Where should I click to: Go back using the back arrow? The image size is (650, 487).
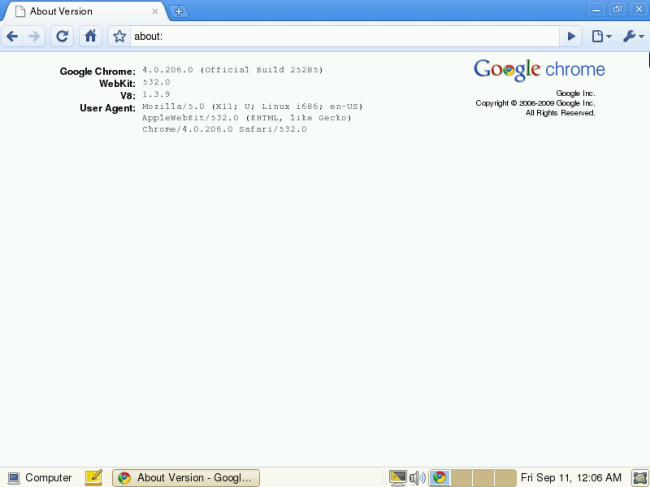tap(12, 36)
